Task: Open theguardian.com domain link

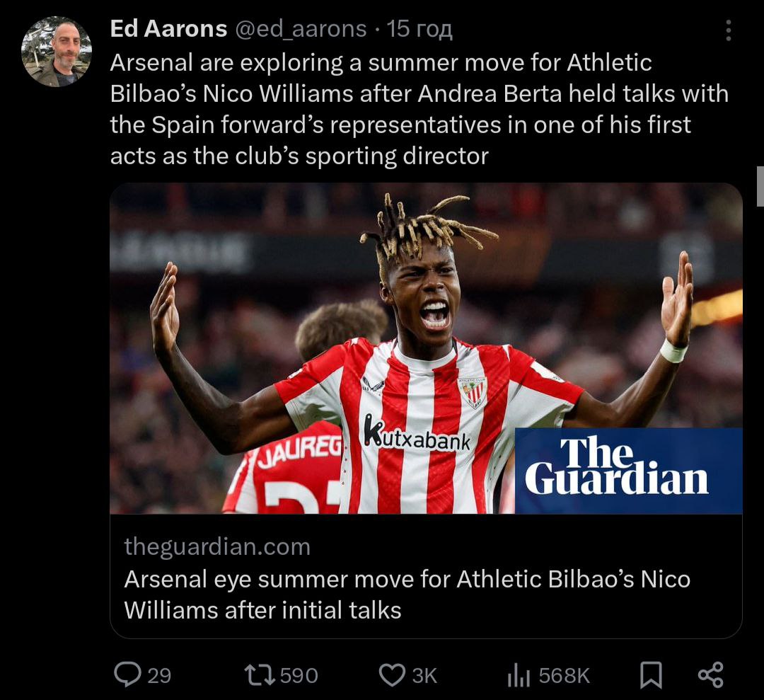Action: point(217,546)
